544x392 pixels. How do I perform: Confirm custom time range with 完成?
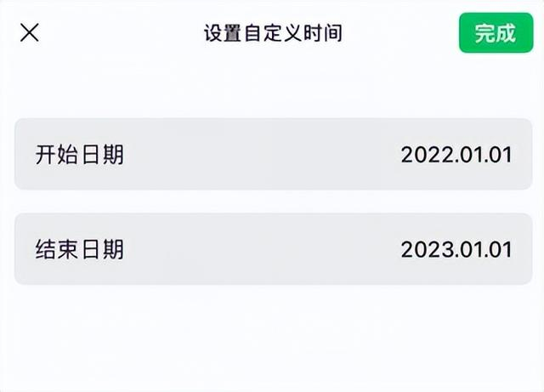pos(496,33)
